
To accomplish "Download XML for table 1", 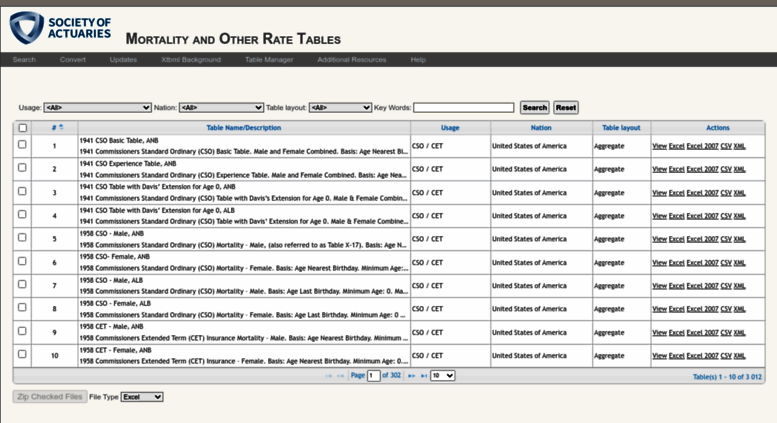I will coord(739,146).
